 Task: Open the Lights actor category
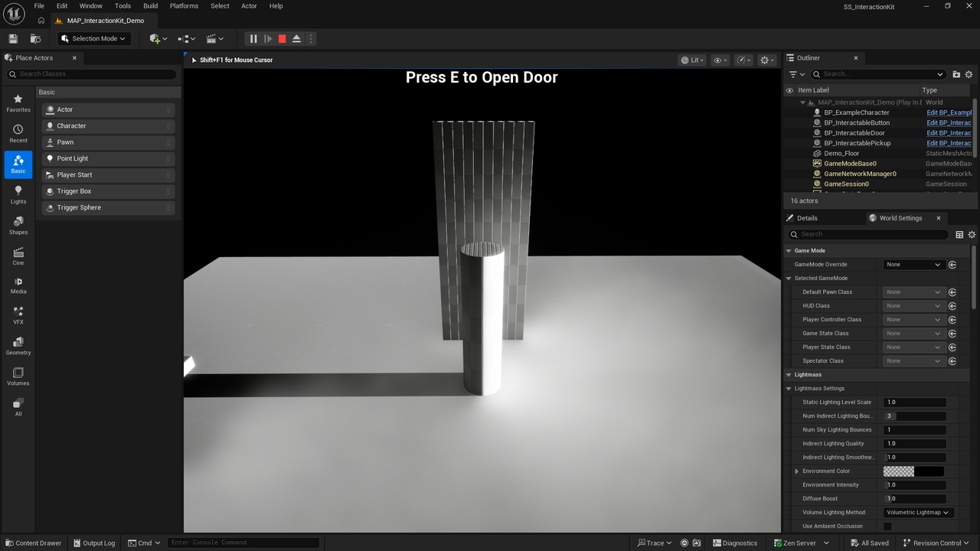point(18,195)
